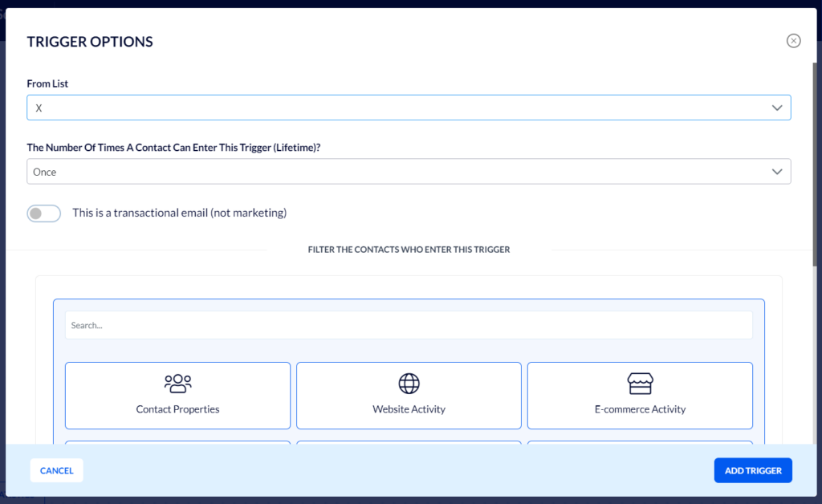This screenshot has width=822, height=504.
Task: Cancel the trigger options
Action: coord(57,470)
